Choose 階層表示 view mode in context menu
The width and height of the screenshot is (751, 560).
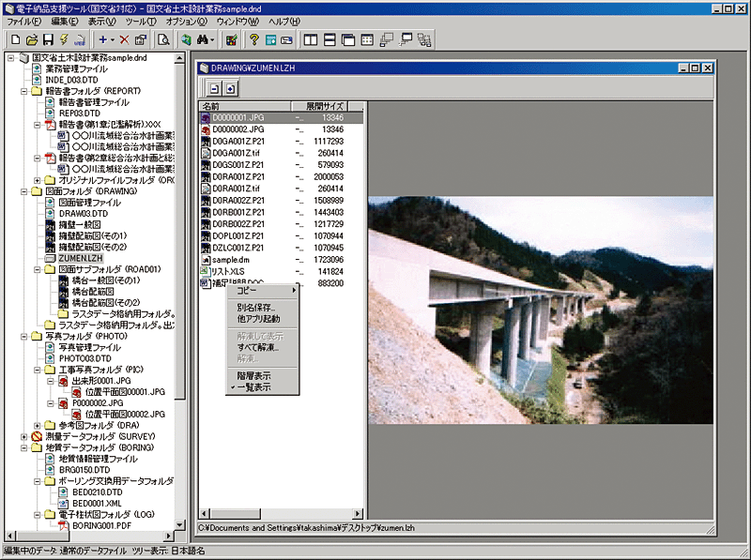click(x=253, y=375)
